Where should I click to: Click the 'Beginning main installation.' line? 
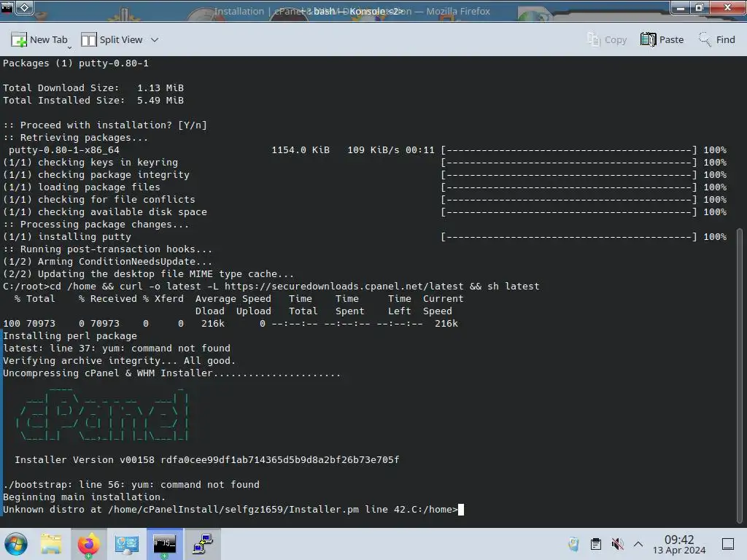[x=85, y=497]
